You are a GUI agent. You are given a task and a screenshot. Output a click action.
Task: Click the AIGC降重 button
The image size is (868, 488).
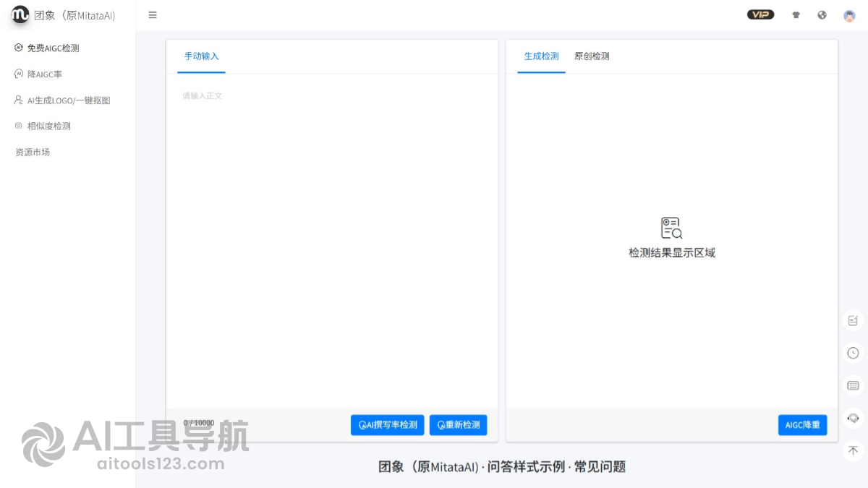coord(802,425)
